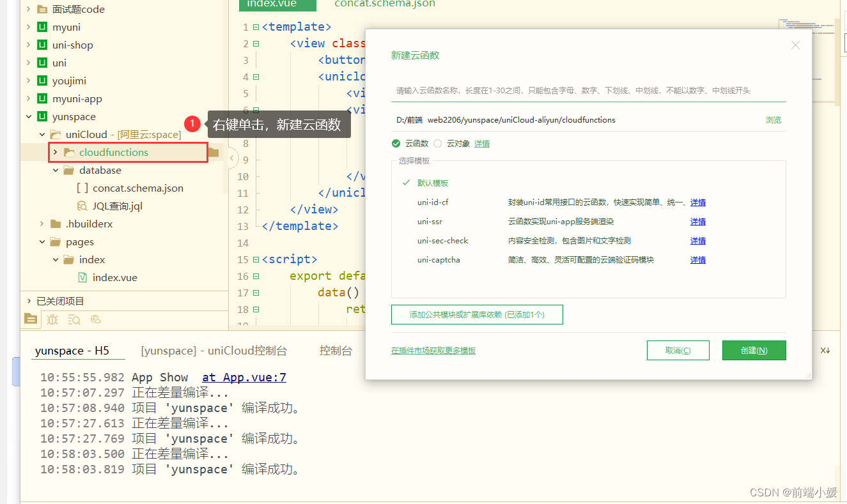Open 详情 link for uni-id-cf template
Screen dimensions: 847x504
[x=698, y=202]
